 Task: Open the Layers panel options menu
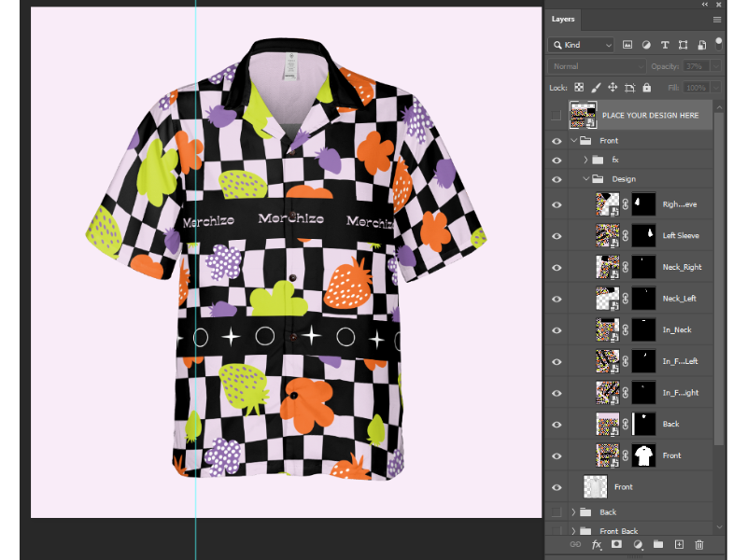(717, 19)
